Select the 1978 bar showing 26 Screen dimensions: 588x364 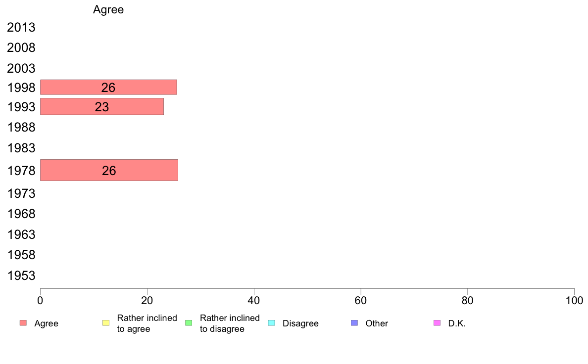(109, 170)
